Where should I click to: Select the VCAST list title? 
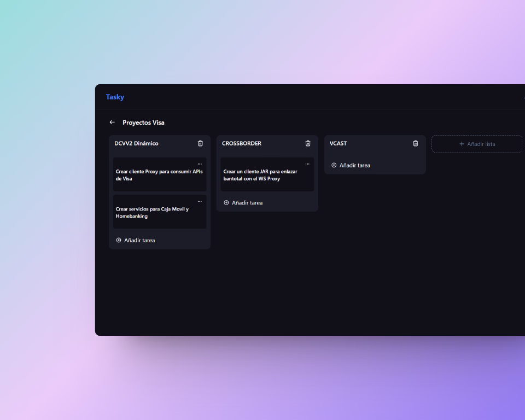point(338,143)
